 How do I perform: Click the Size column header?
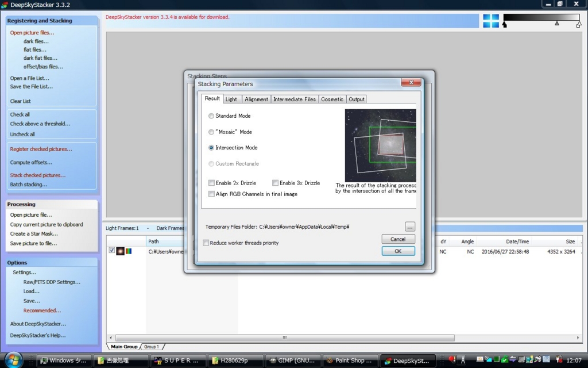click(x=556, y=241)
